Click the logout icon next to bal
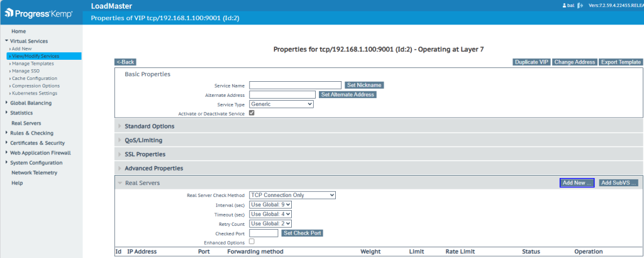The height and width of the screenshot is (258, 644). coord(580,6)
